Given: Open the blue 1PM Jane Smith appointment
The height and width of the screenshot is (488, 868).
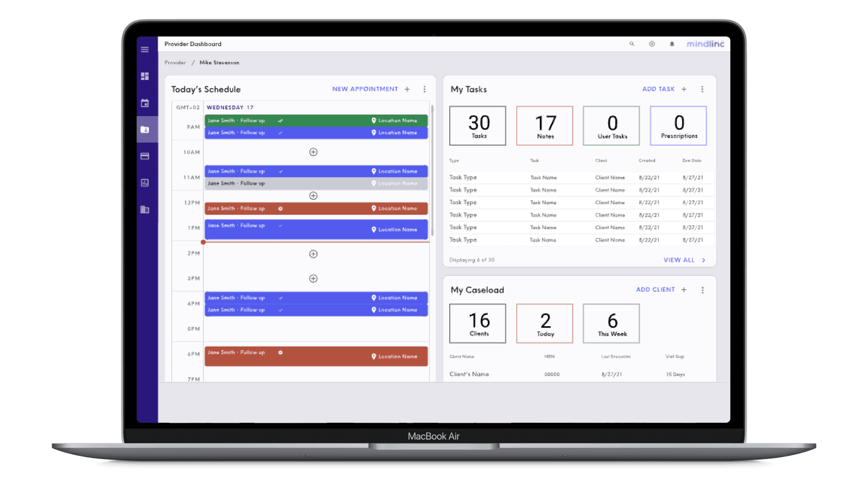Looking at the screenshot, I should (316, 230).
